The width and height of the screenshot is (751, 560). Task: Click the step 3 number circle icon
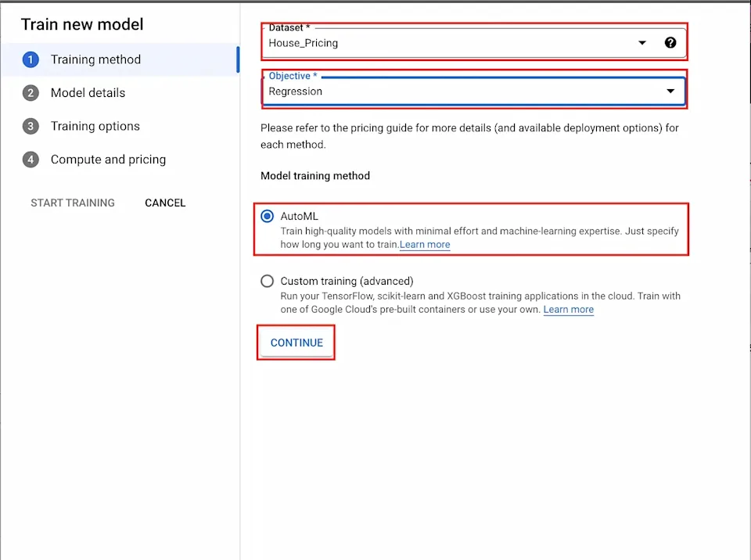pos(31,126)
